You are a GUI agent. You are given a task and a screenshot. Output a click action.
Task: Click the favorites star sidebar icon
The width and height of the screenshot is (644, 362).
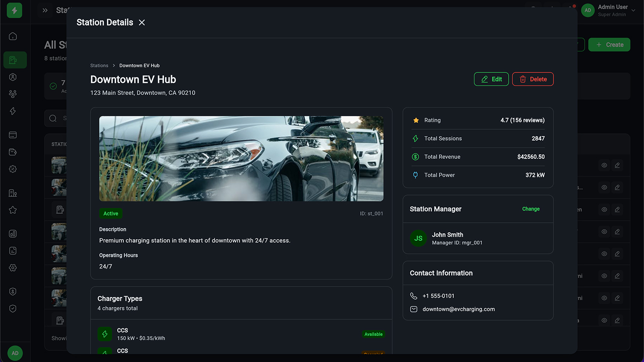coord(13,210)
